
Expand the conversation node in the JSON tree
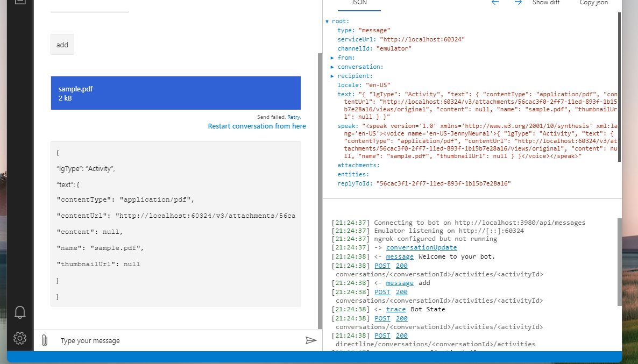(332, 67)
